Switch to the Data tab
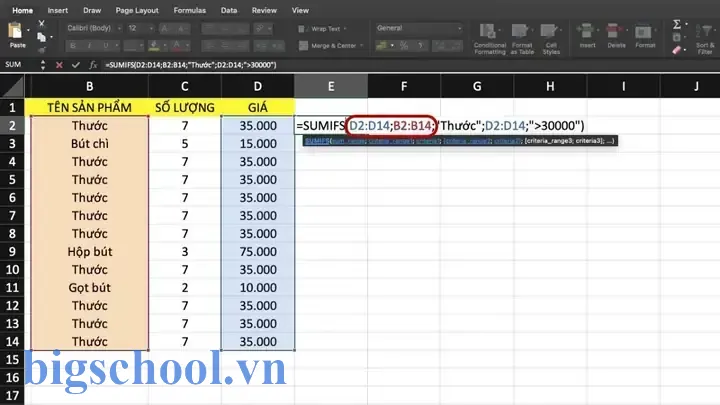Image resolution: width=720 pixels, height=405 pixels. coord(229,10)
